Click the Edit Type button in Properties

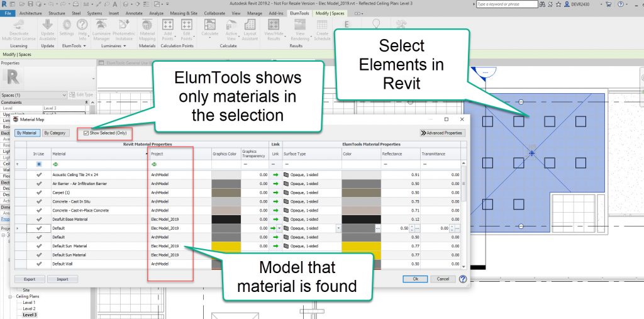pos(82,95)
